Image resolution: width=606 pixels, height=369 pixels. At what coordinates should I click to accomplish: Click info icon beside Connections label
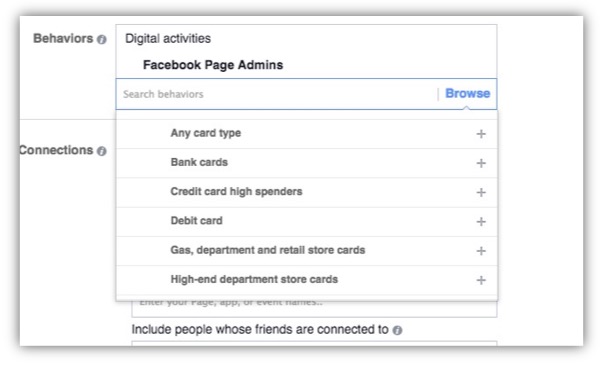(102, 151)
